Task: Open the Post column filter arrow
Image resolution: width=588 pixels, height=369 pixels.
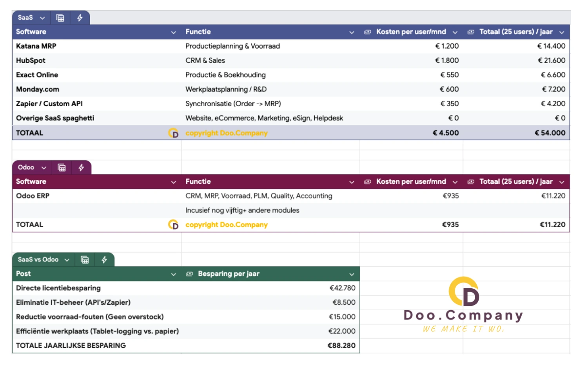Action: pos(174,275)
